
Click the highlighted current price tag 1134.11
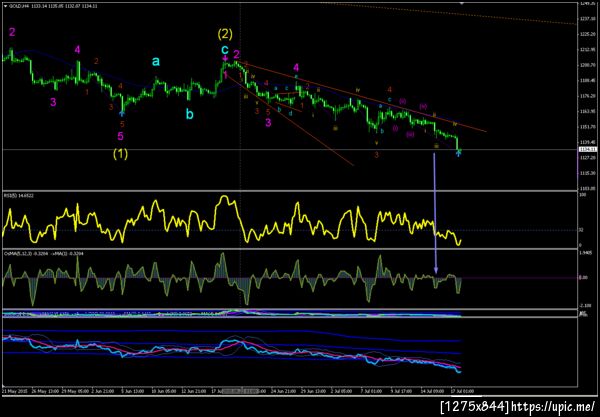[587, 149]
